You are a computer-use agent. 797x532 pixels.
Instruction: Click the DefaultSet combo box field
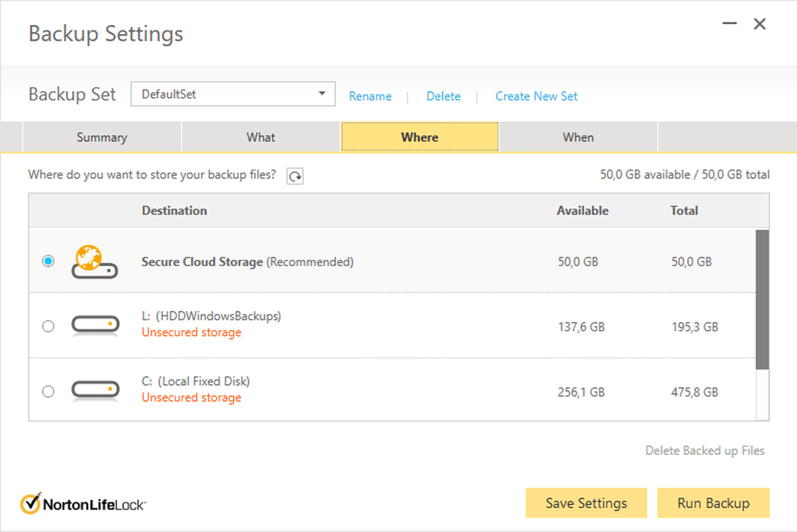pyautogui.click(x=222, y=95)
